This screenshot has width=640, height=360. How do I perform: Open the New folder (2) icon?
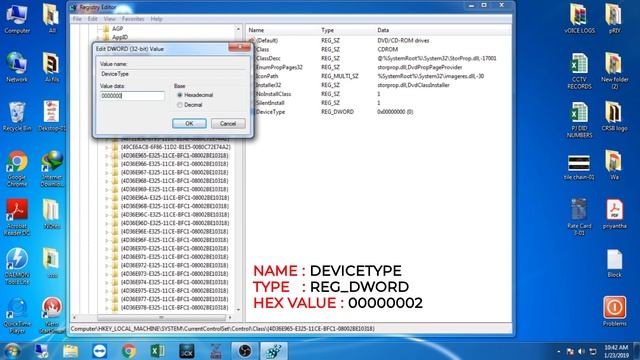(x=614, y=70)
